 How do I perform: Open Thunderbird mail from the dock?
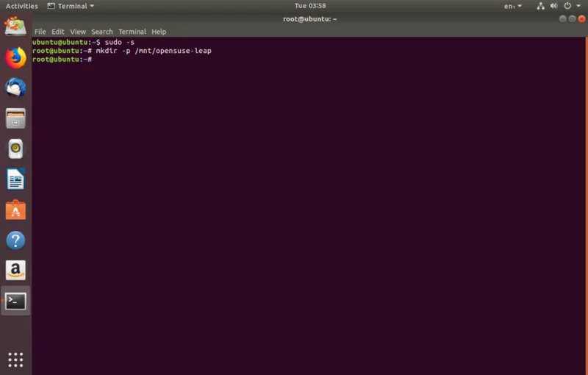click(15, 88)
